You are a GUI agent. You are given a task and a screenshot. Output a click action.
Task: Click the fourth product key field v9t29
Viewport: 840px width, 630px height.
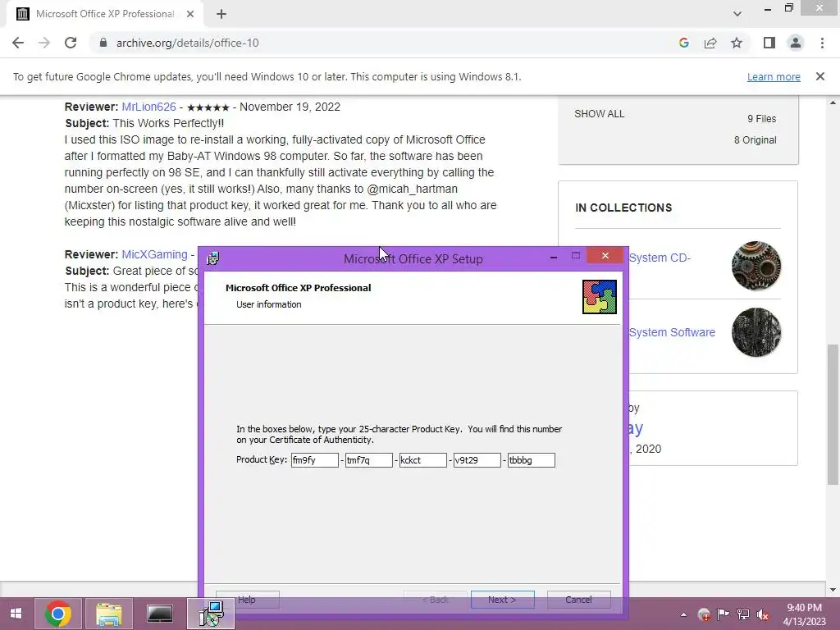[x=477, y=460]
